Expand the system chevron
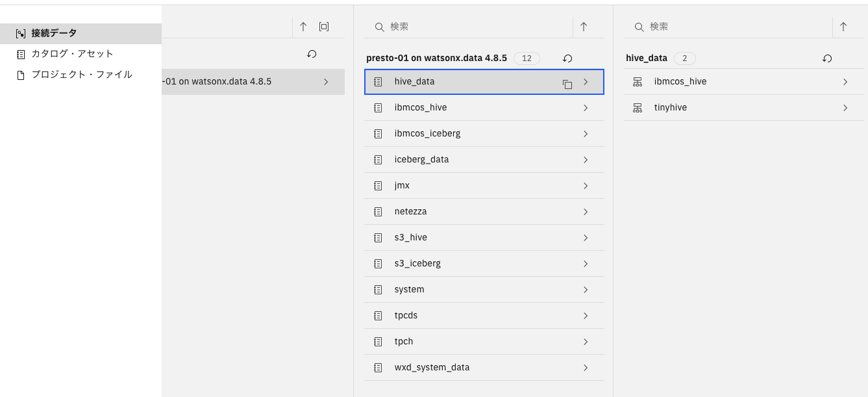Viewport: 868px width, 397px height. tap(586, 290)
